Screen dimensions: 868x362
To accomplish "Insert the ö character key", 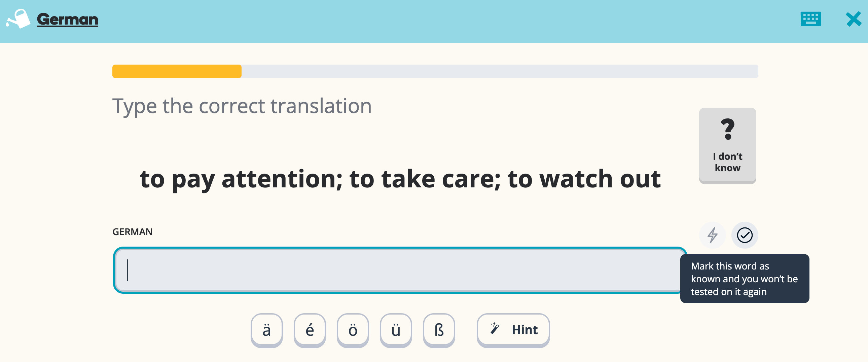I will pyautogui.click(x=353, y=330).
